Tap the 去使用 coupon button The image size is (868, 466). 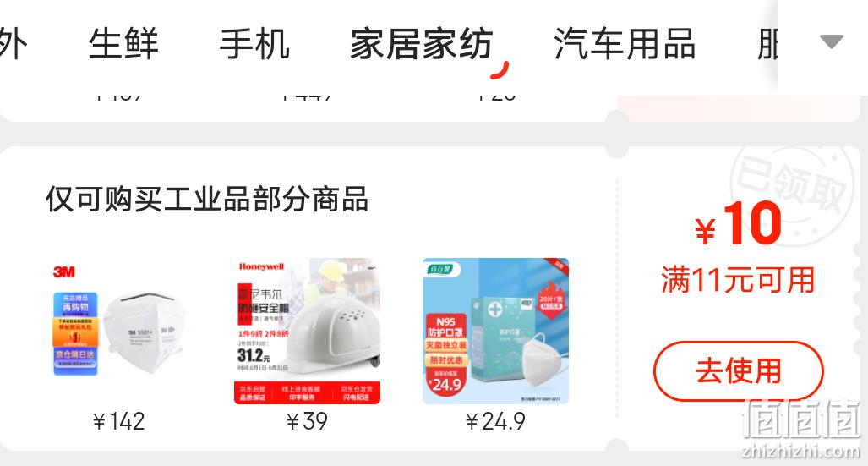pyautogui.click(x=739, y=370)
